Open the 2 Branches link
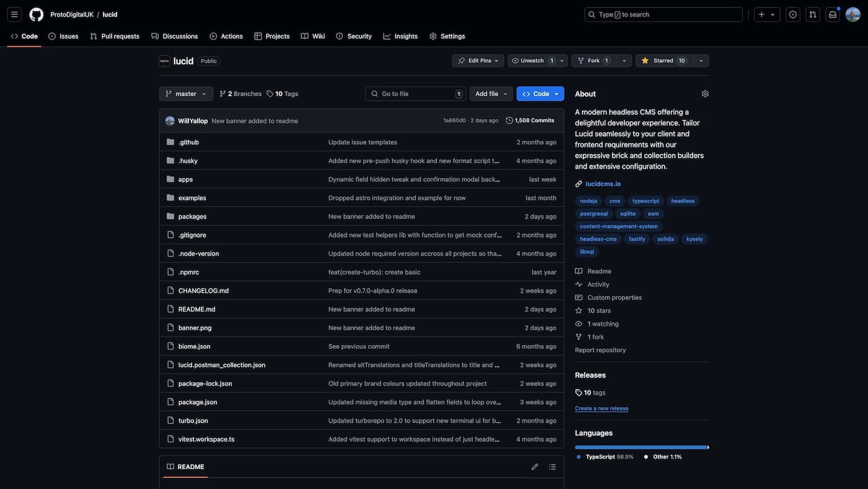The image size is (868, 489). click(241, 94)
